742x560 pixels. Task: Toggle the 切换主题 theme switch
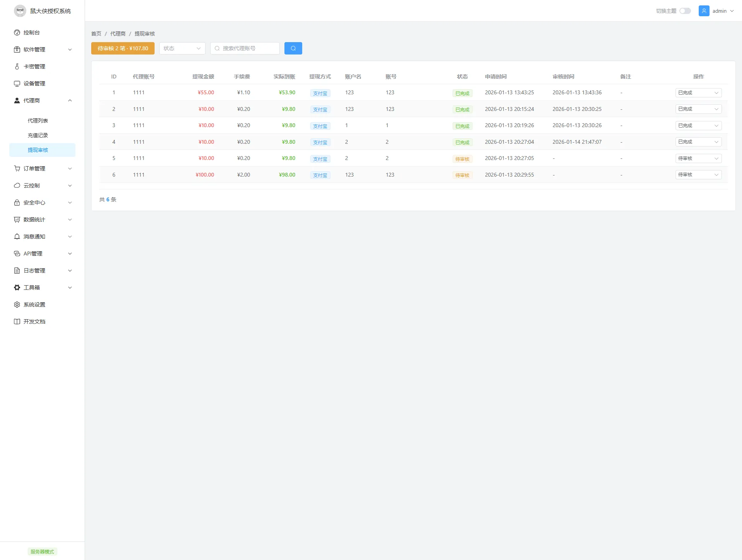(685, 11)
